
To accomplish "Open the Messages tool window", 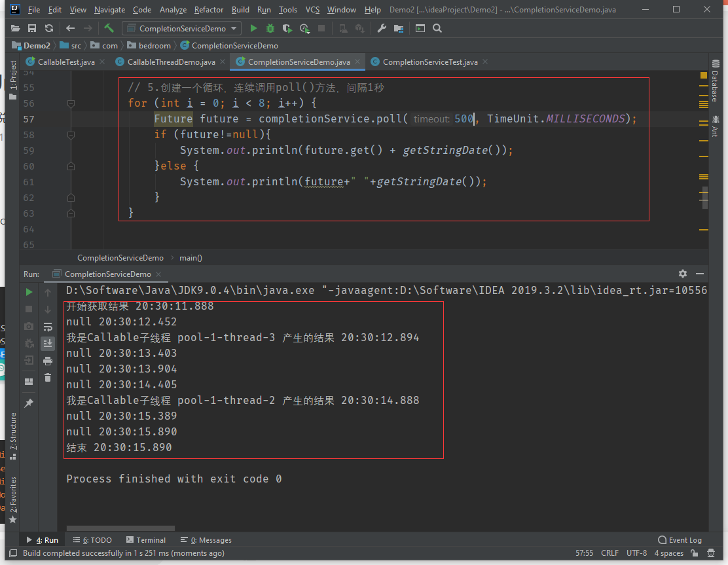I will click(206, 540).
